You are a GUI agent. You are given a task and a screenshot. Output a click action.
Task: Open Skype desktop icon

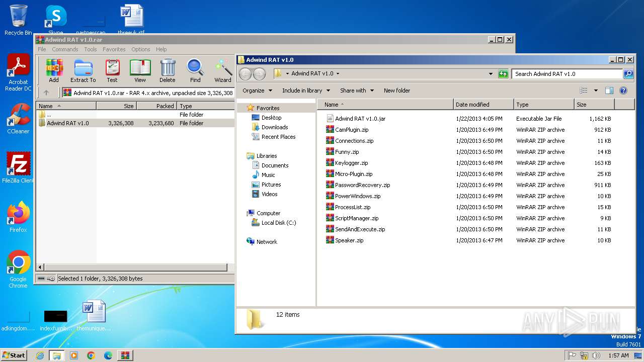(56, 20)
